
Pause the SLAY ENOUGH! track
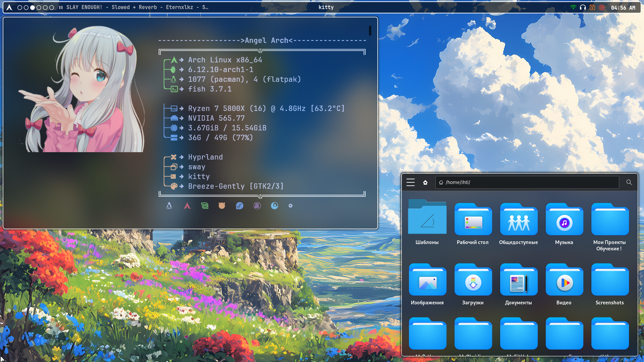(x=61, y=7)
